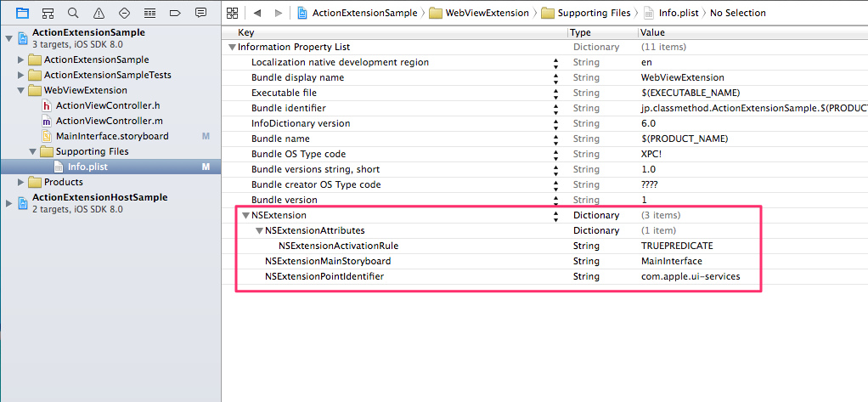
Task: Click the $(PRODUCT_NAME) value
Action: tap(685, 139)
